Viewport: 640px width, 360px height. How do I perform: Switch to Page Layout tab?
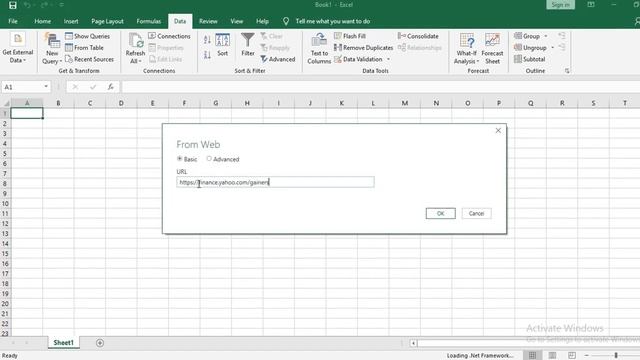tap(107, 21)
